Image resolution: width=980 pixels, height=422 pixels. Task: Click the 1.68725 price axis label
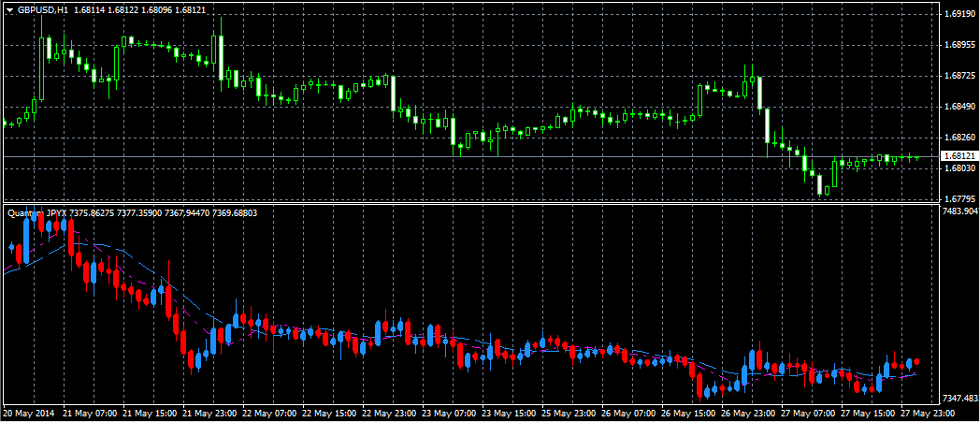959,76
